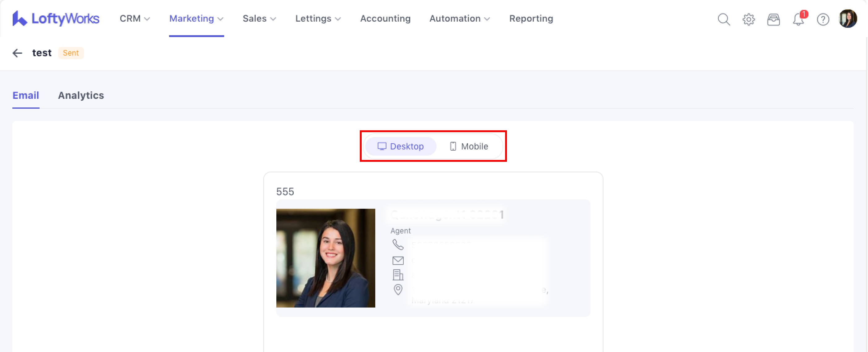Open the help question mark icon
This screenshot has height=352, width=868.
(823, 19)
